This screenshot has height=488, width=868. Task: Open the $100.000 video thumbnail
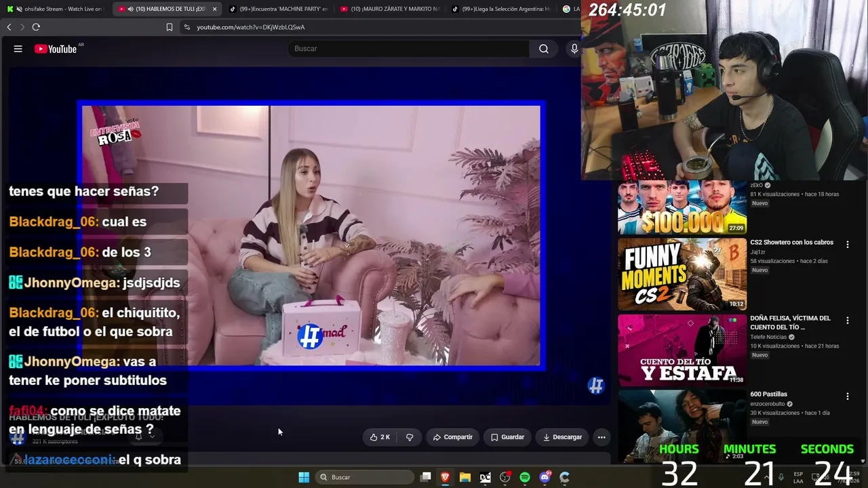pos(682,207)
